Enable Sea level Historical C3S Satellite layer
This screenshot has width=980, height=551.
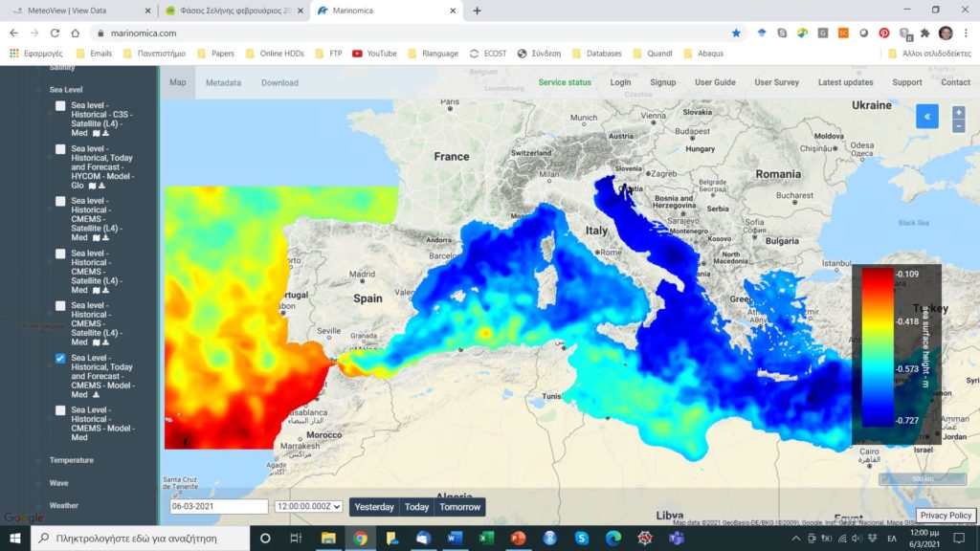click(x=60, y=106)
